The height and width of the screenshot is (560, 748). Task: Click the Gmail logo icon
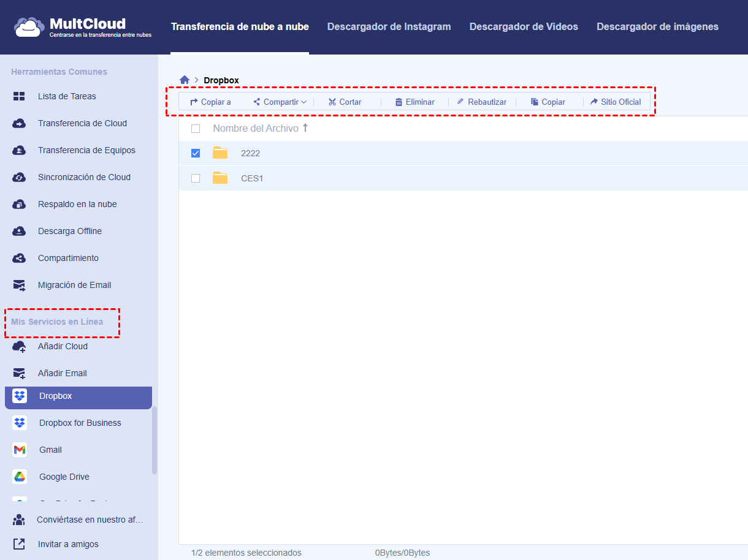(20, 450)
